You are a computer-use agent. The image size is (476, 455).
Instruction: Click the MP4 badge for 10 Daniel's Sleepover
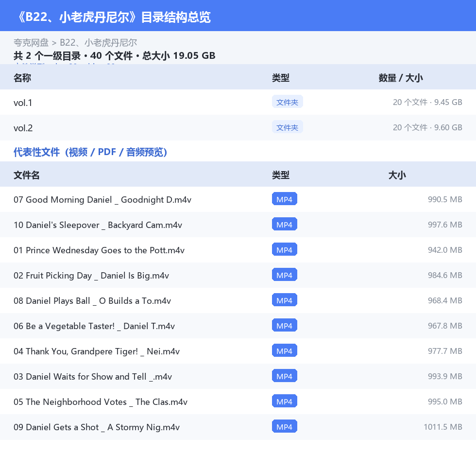pyautogui.click(x=285, y=224)
